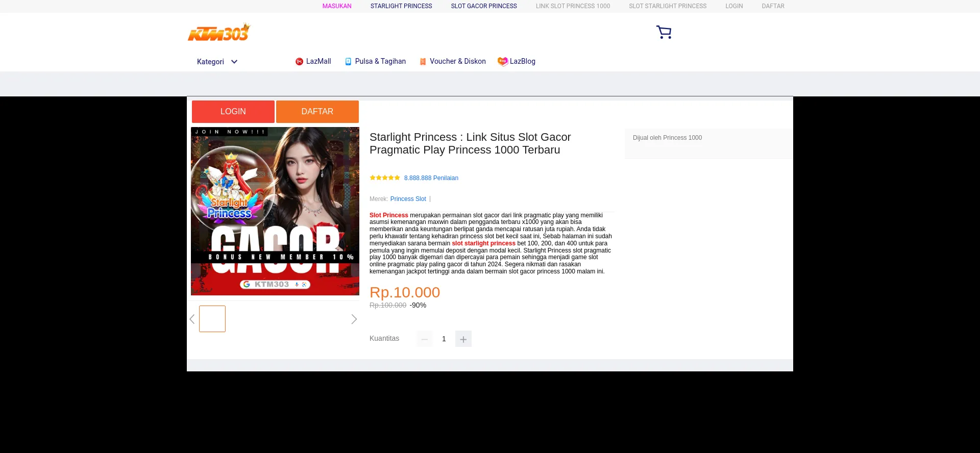Open the 8.888.888 Penilaian link
This screenshot has height=453, width=980.
click(431, 178)
